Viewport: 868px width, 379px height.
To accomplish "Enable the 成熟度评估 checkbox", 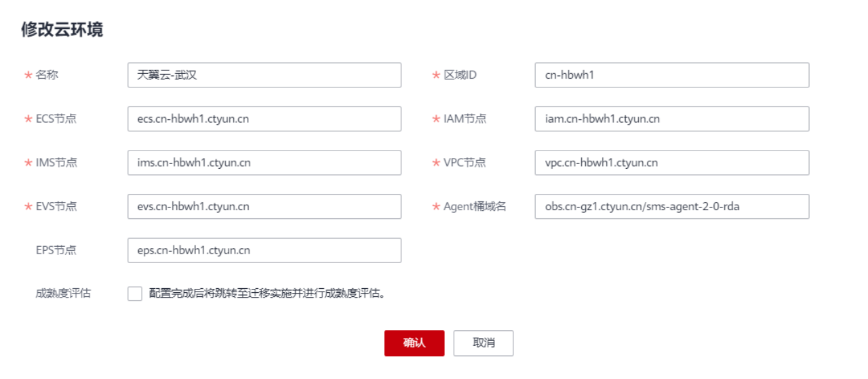I will (x=135, y=294).
